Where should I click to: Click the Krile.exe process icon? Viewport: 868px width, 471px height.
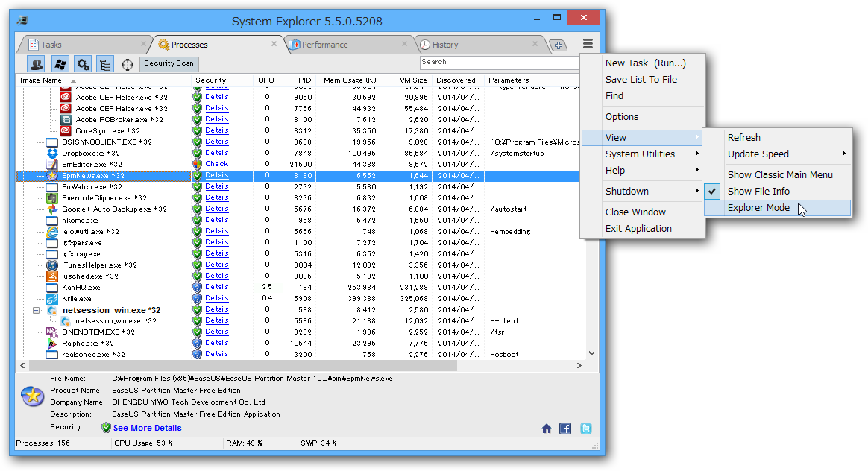(x=52, y=299)
